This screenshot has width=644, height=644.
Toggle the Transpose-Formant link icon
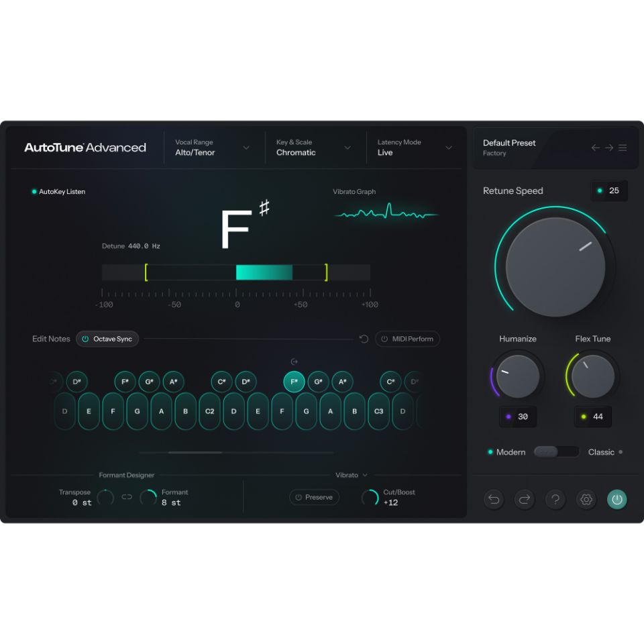tap(127, 497)
